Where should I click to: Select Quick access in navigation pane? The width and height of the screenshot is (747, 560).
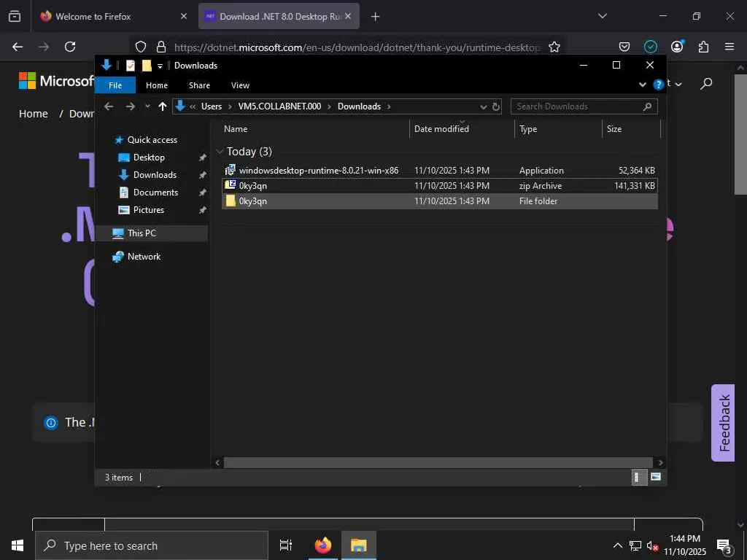(152, 140)
